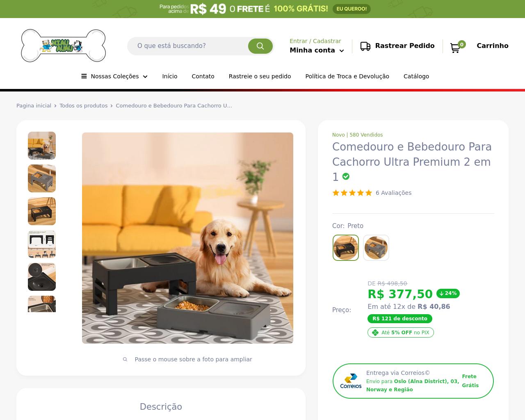Select the bowl lid detail thumbnail
This screenshot has width=525, height=420.
point(42,277)
